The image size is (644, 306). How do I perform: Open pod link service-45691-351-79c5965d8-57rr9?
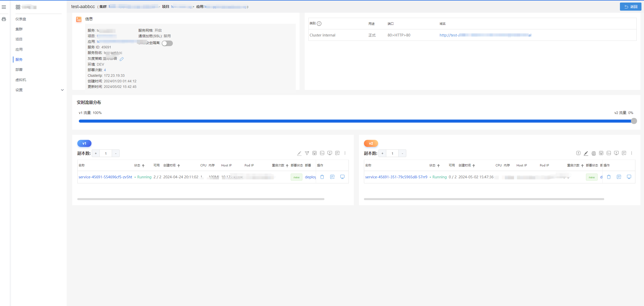click(396, 177)
